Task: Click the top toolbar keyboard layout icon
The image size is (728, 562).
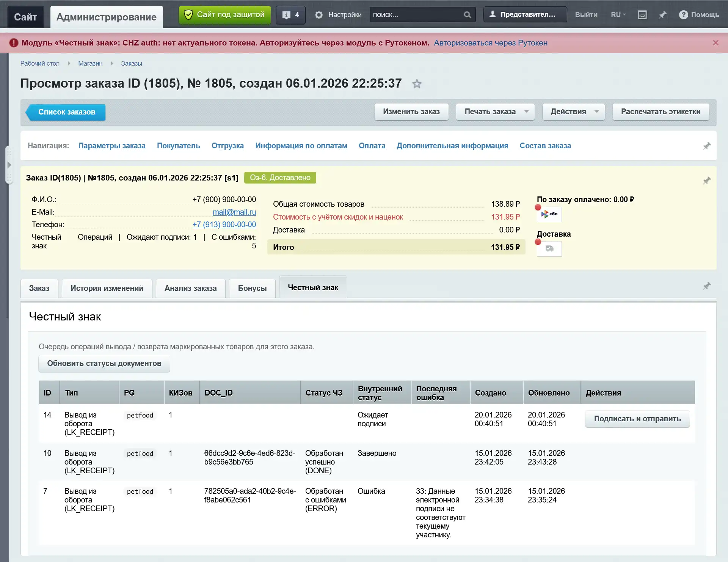Action: pyautogui.click(x=642, y=15)
